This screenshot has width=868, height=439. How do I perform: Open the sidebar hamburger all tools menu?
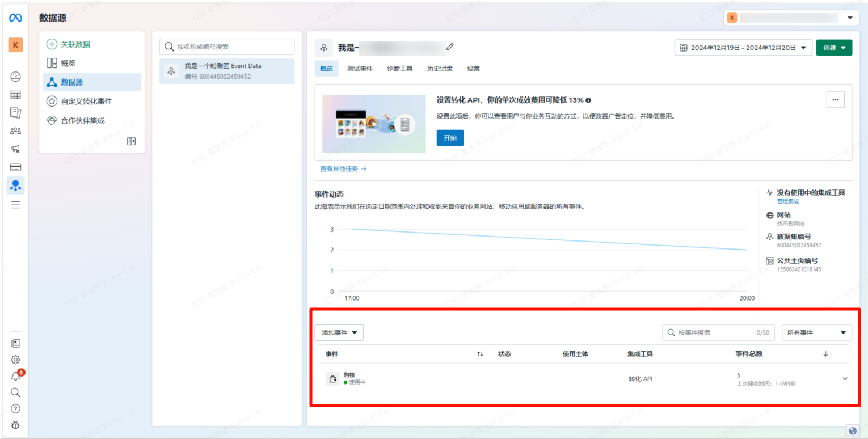point(16,205)
